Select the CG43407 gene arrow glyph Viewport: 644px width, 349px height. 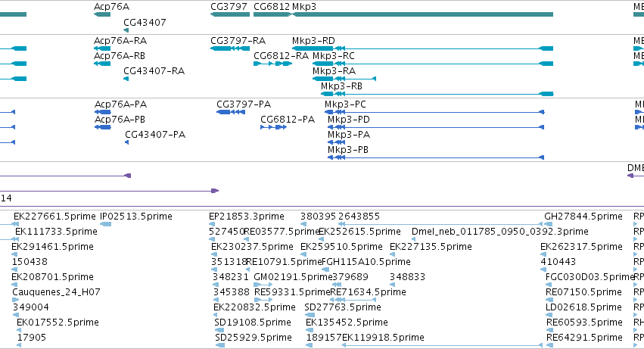(126, 30)
